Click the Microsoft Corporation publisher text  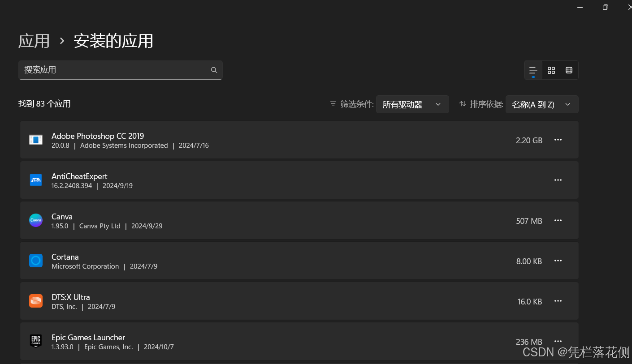coord(85,266)
